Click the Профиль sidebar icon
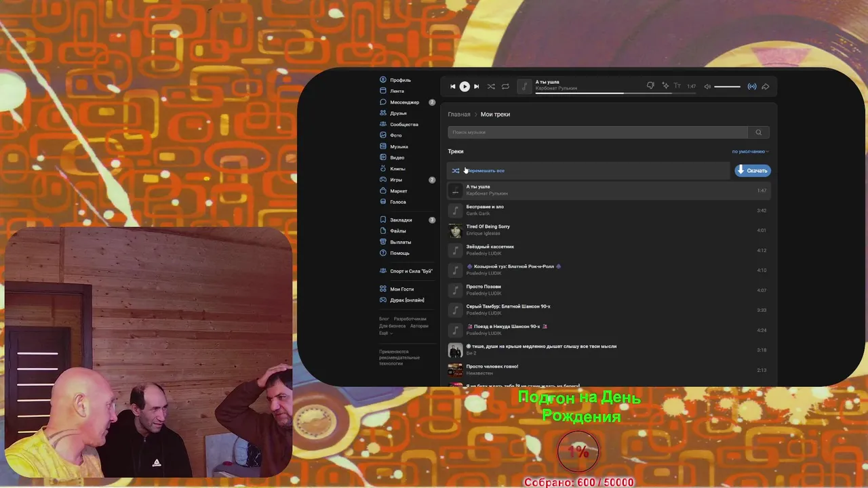The image size is (868, 488). [x=383, y=80]
